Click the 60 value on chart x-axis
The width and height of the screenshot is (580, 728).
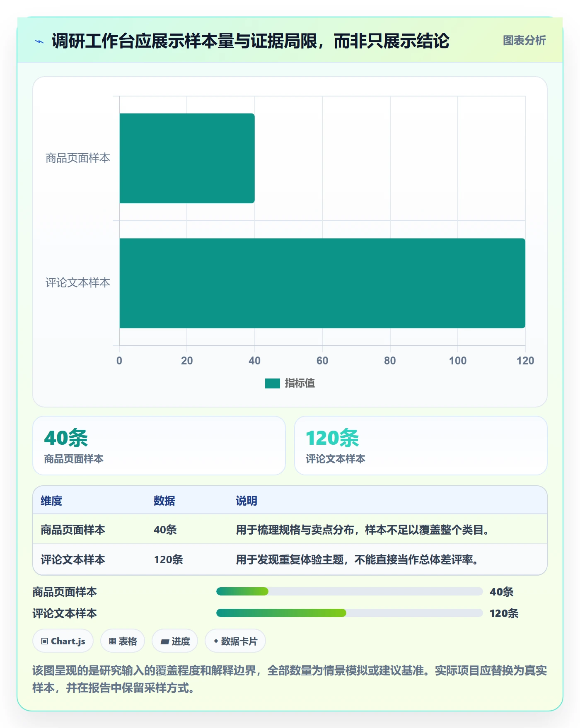click(x=322, y=361)
